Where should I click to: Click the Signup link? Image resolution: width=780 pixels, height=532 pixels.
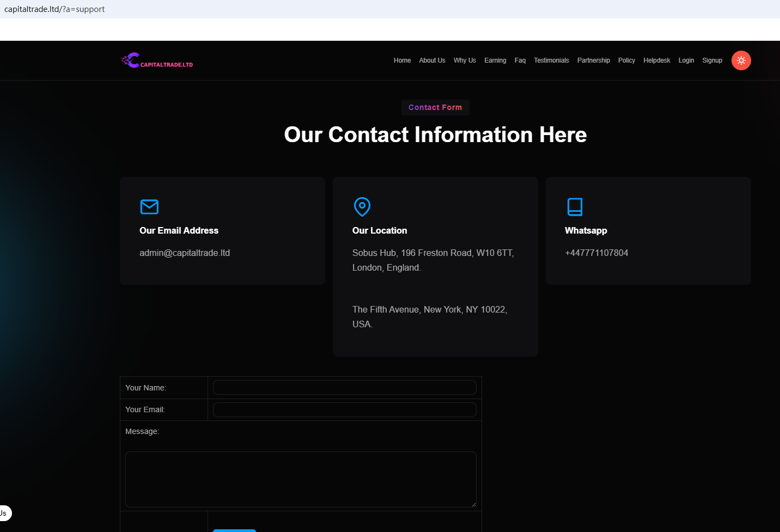[712, 60]
